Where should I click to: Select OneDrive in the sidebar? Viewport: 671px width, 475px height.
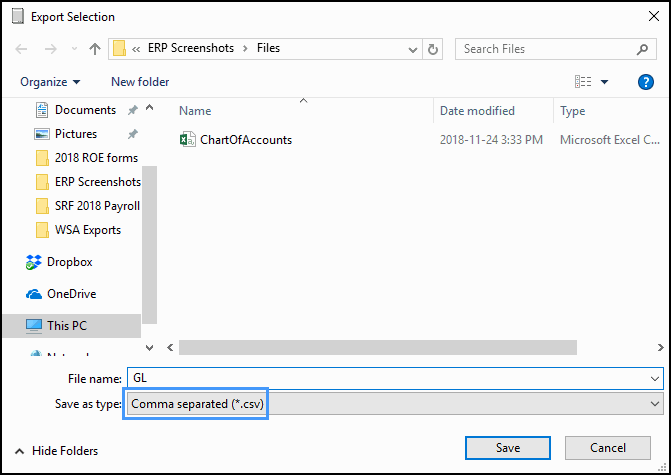(71, 294)
